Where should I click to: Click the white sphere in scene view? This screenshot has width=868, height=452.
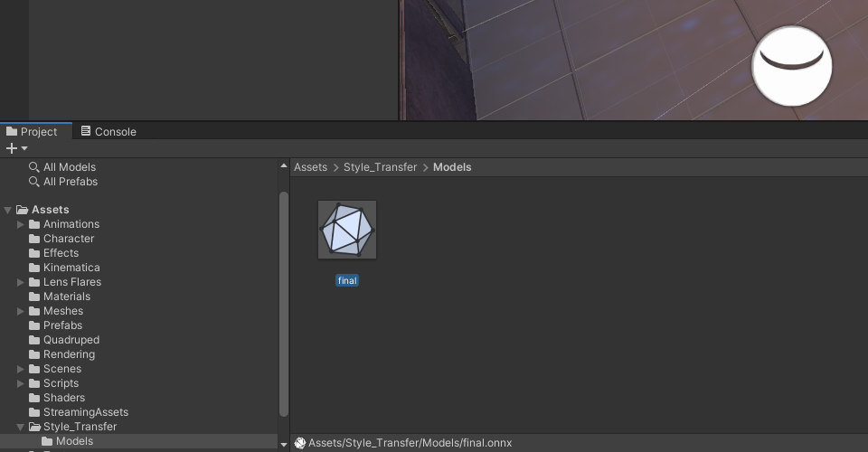pyautogui.click(x=792, y=66)
